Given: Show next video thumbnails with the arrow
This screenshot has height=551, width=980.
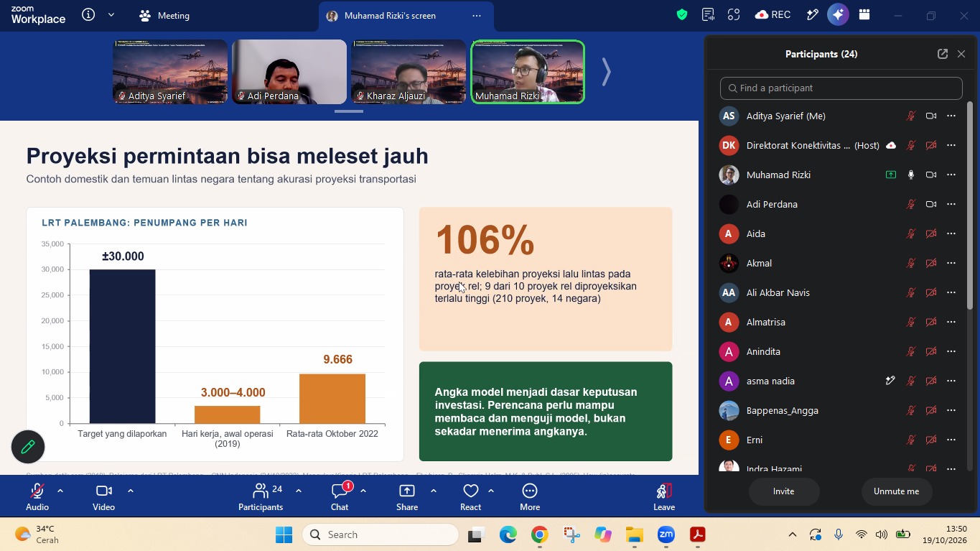Looking at the screenshot, I should tap(606, 72).
